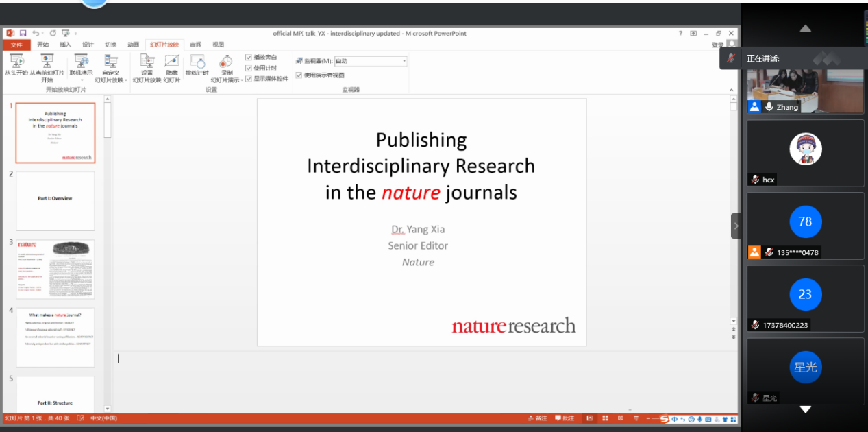
Task: Click the Redo icon in Quick Access Toolbar
Action: [x=53, y=33]
